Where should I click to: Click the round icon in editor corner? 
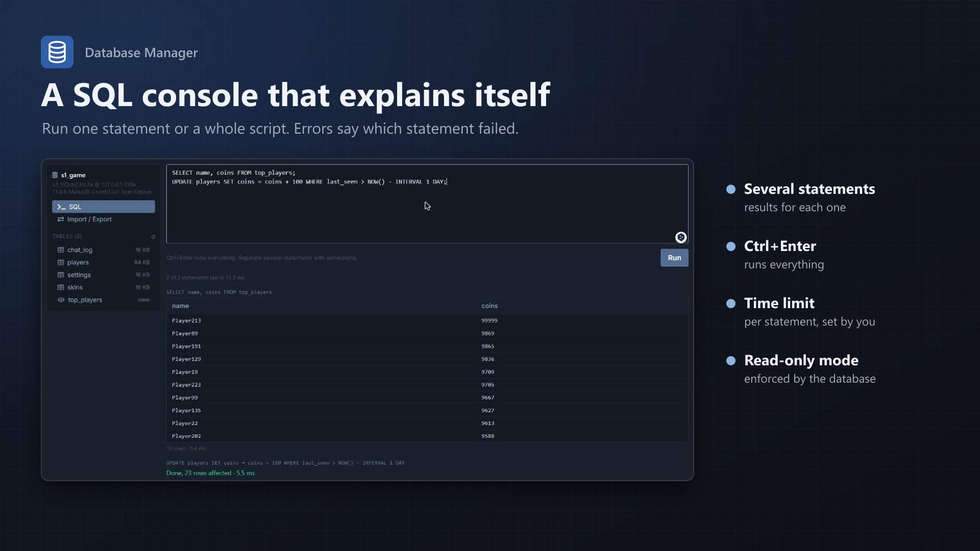point(681,237)
